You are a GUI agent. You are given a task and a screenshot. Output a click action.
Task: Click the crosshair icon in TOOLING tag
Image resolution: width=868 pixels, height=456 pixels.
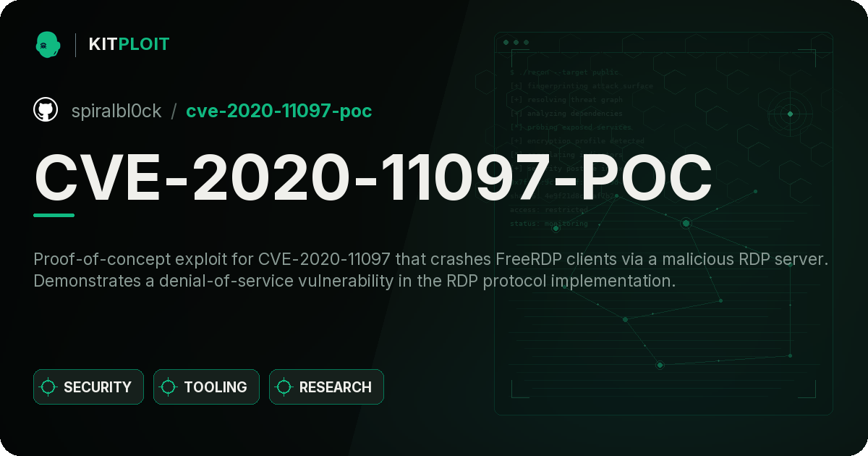(x=169, y=387)
